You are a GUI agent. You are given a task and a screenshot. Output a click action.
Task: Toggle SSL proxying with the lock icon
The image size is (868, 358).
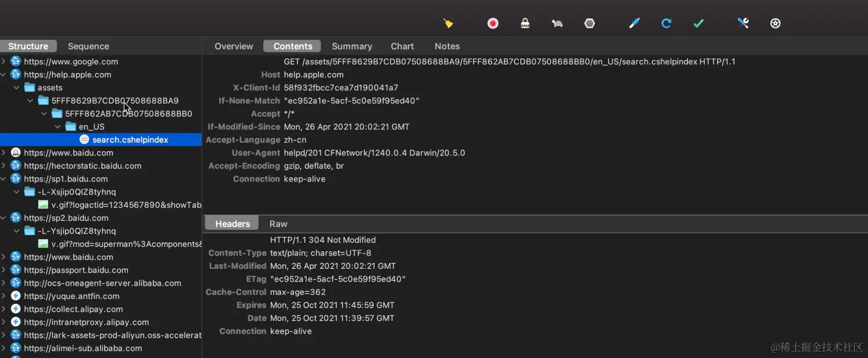click(525, 23)
